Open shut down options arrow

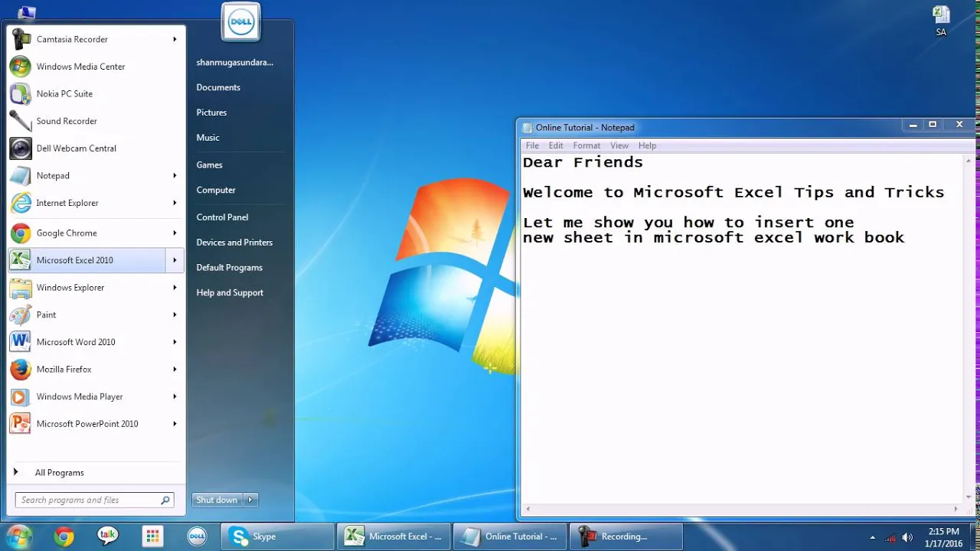click(250, 500)
